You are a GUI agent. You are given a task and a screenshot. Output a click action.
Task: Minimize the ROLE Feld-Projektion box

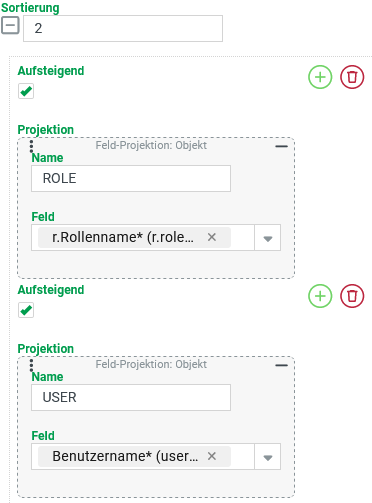tap(281, 146)
